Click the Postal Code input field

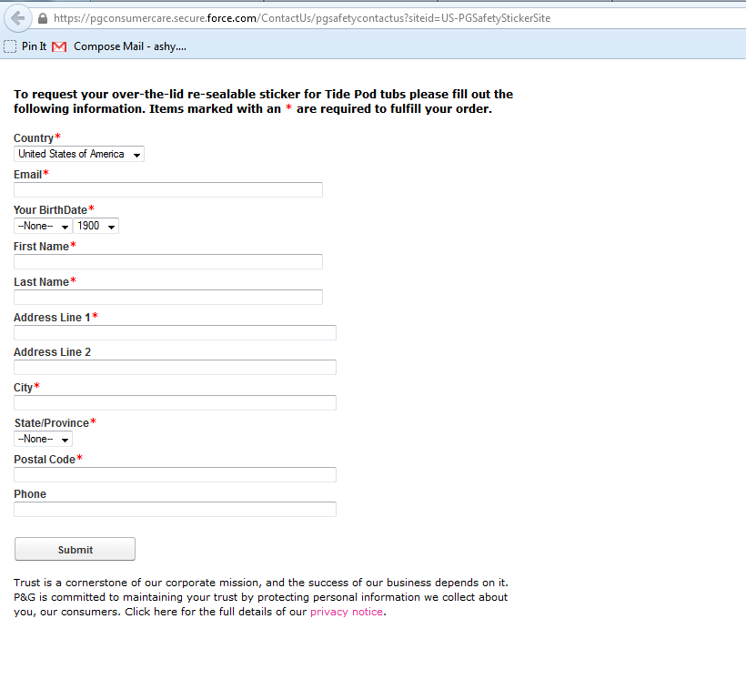pos(175,475)
